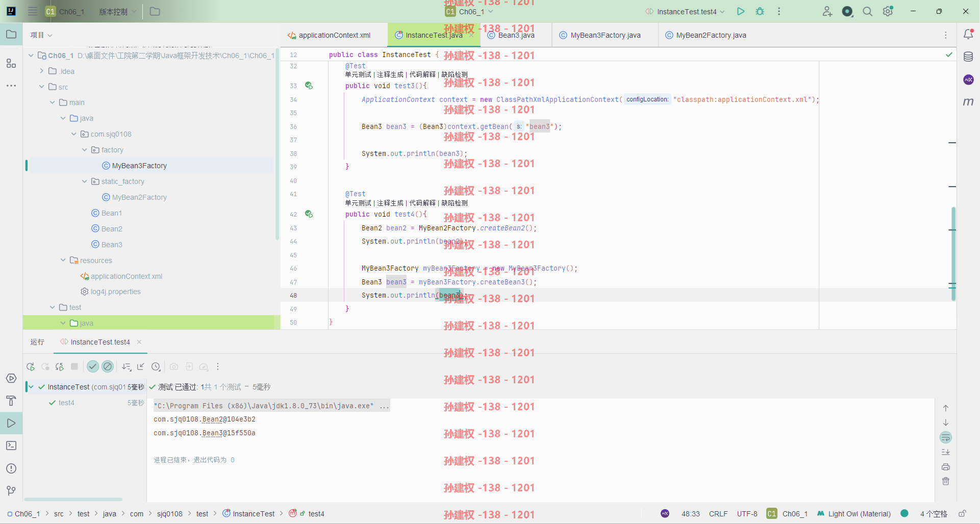Click line separator CRLF in status bar

718,514
